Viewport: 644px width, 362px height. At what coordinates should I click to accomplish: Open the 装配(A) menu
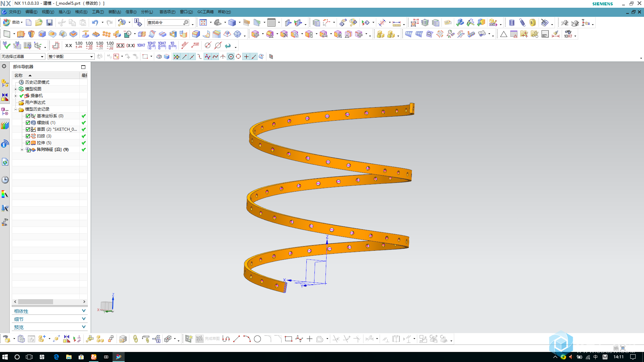click(x=115, y=12)
